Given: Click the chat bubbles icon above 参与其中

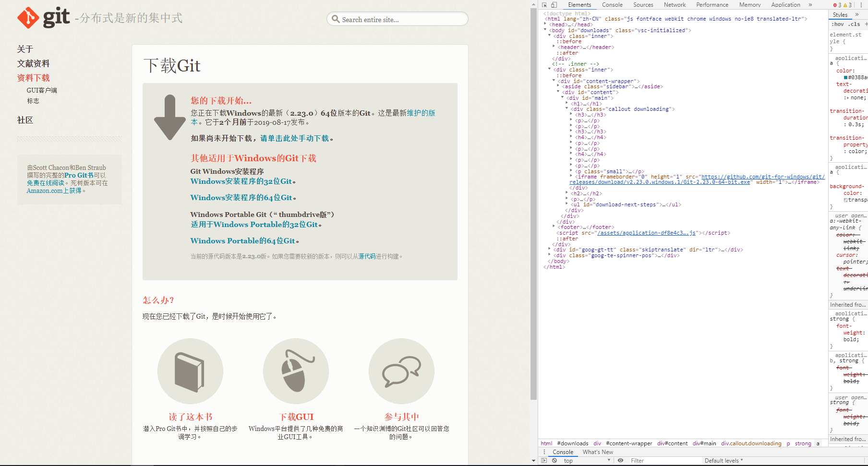Looking at the screenshot, I should coord(401,371).
